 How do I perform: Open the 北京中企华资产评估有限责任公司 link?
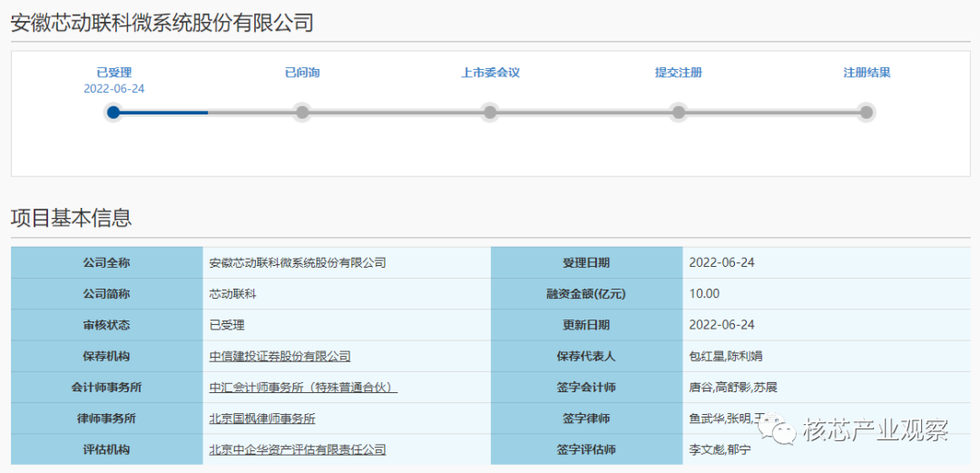pyautogui.click(x=298, y=450)
